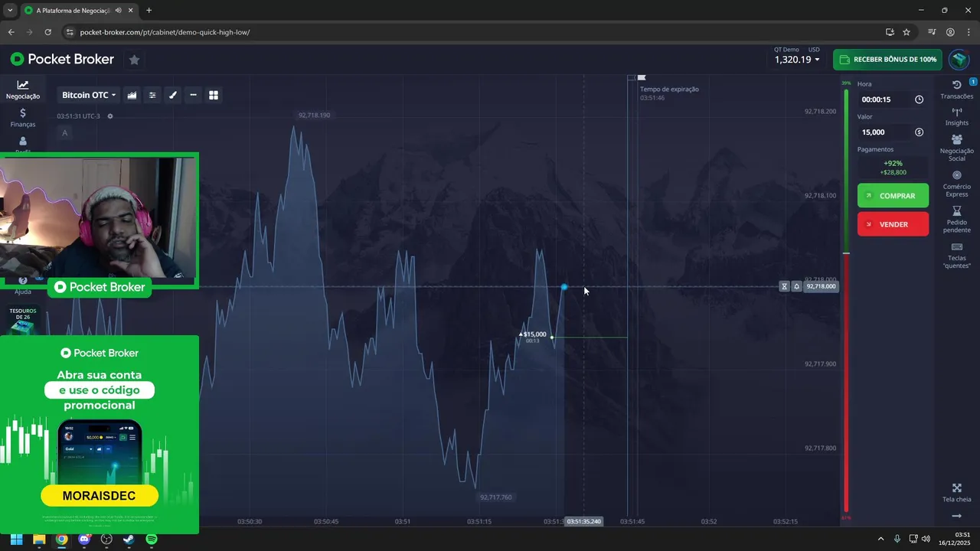Image resolution: width=980 pixels, height=551 pixels.
Task: Switch to Tela cheia fullscreen mode
Action: pos(957,493)
